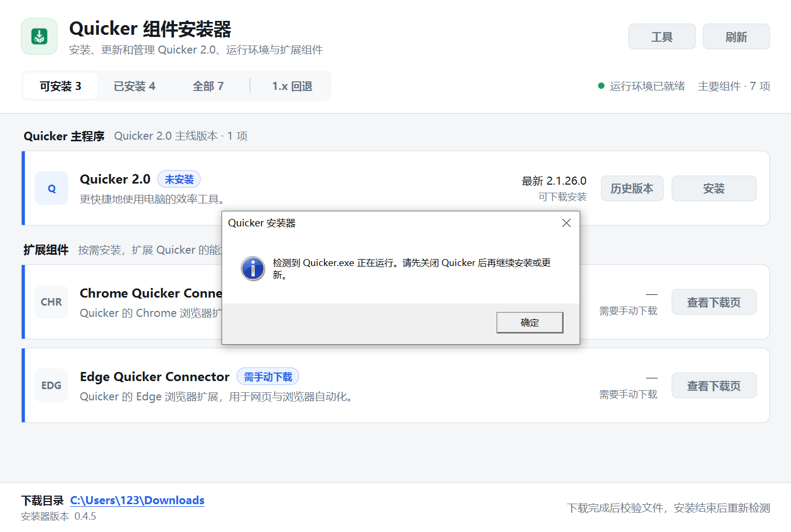Confirm the dialog with 确定
Image resolution: width=791 pixels, height=532 pixels.
click(x=530, y=322)
